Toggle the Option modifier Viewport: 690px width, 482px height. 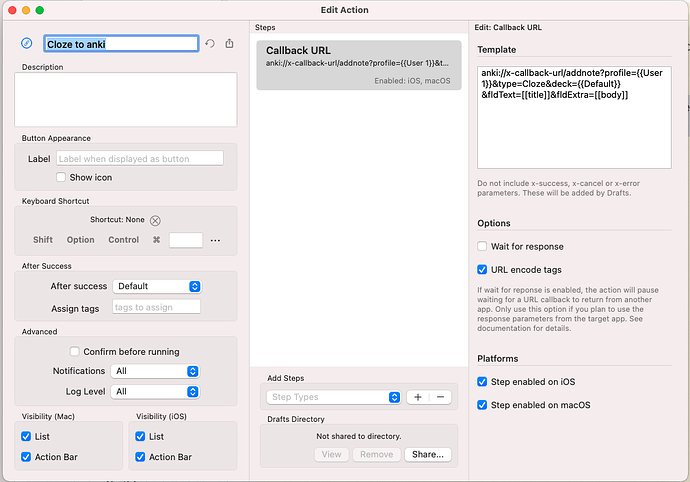click(x=81, y=240)
